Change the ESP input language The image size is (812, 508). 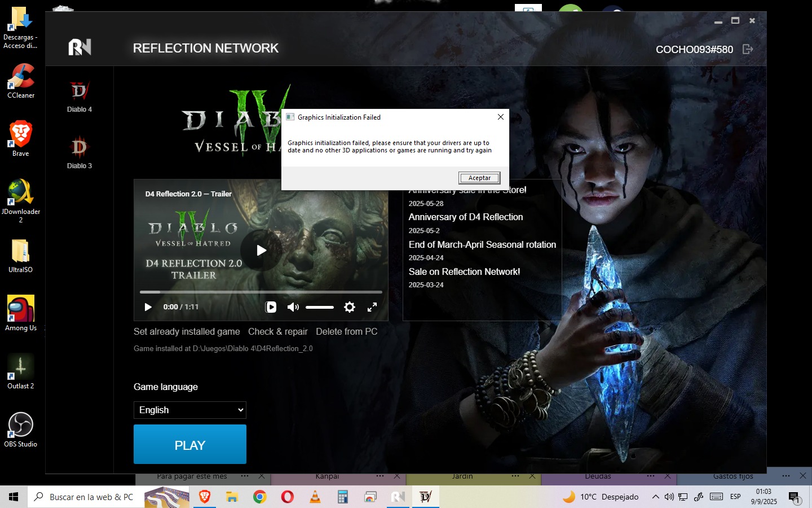click(735, 497)
